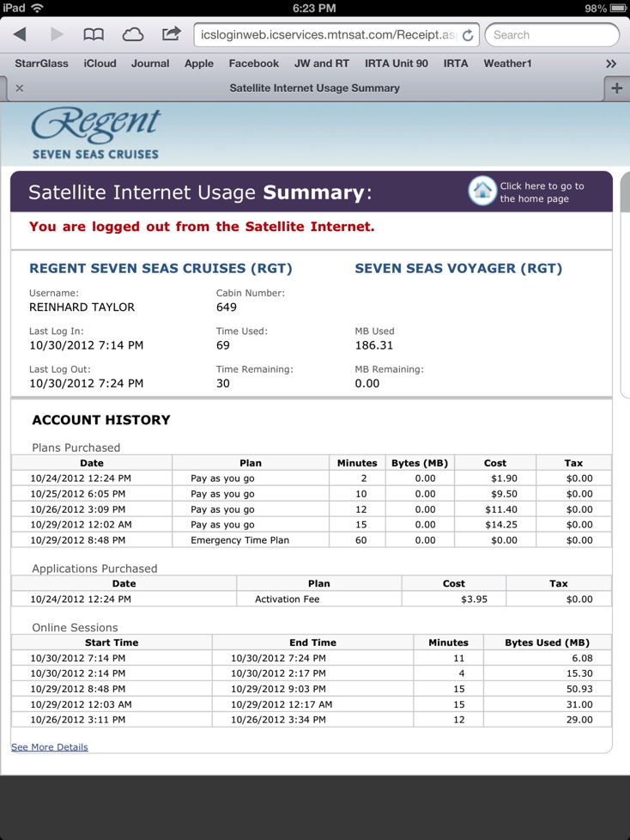630x840 pixels.
Task: Tap the Wi-Fi icon in status bar
Action: tap(37, 8)
